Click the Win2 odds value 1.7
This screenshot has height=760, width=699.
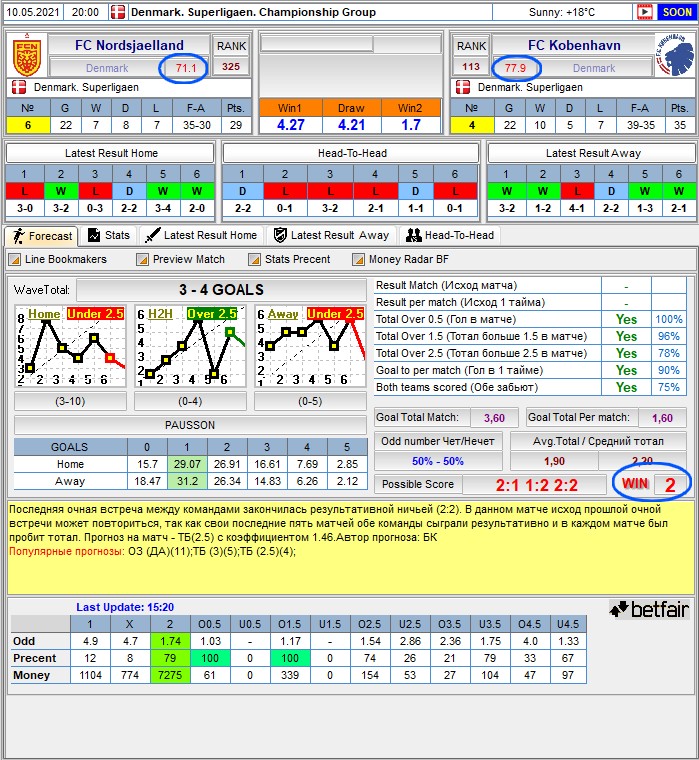411,125
